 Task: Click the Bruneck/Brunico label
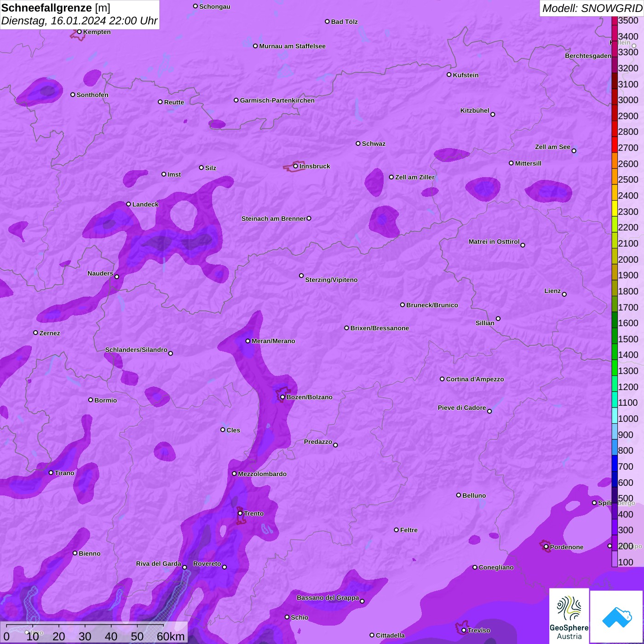(x=432, y=305)
